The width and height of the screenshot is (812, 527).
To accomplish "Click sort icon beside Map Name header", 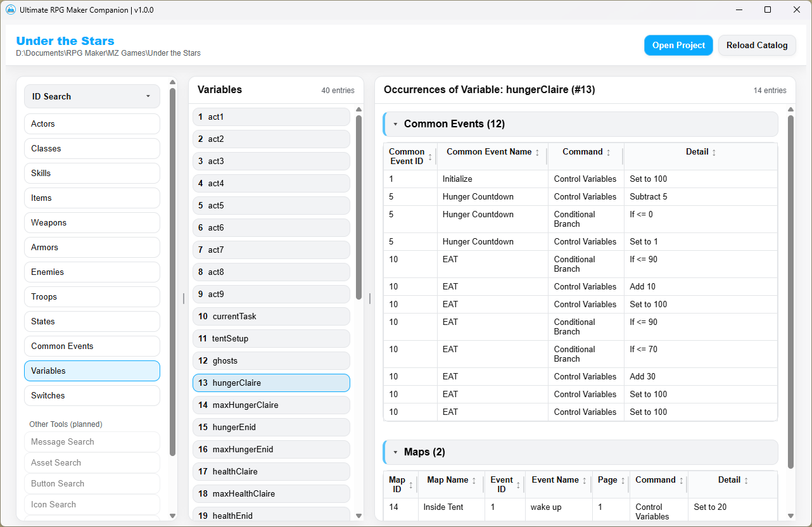I will pos(474,481).
